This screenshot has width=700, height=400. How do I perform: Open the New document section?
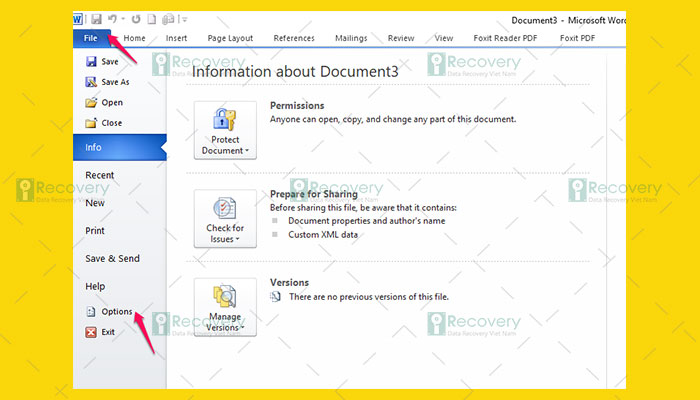95,203
